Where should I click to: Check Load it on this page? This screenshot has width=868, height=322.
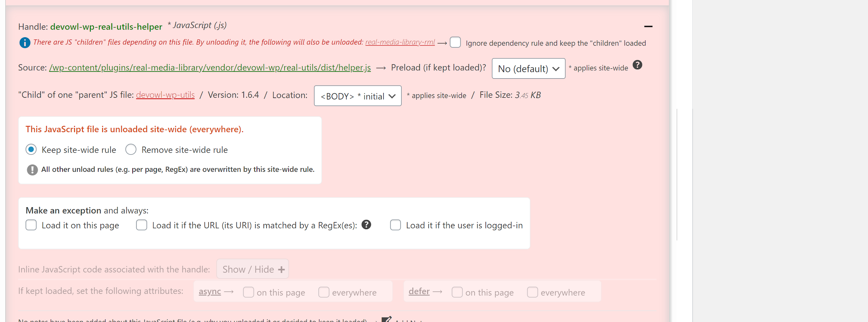coord(31,225)
